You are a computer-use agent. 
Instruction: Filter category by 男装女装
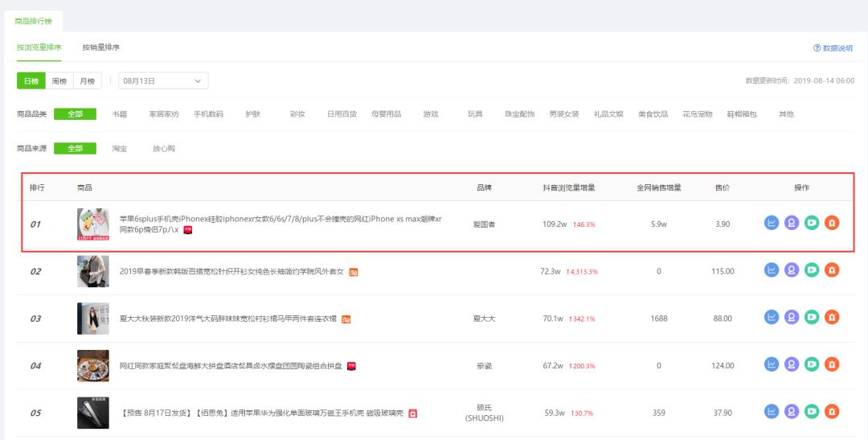pos(564,114)
